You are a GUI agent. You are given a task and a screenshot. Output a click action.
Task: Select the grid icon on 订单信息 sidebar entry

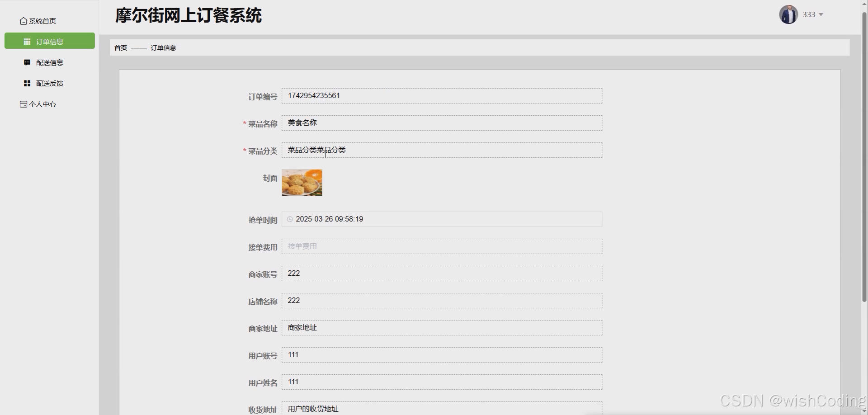pos(27,41)
